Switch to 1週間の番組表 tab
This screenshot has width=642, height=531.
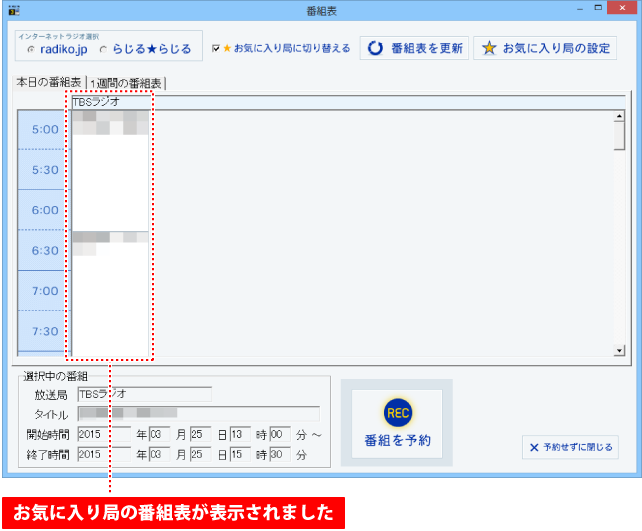(126, 84)
